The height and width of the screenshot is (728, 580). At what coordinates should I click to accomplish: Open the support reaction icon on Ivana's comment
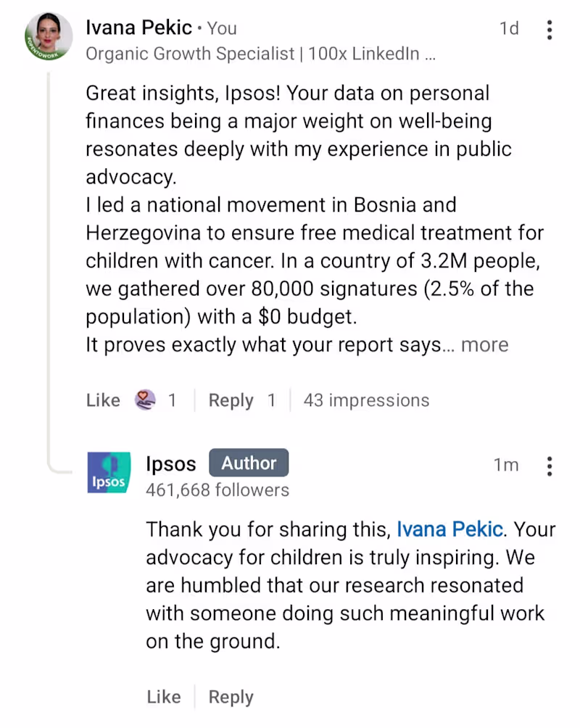(146, 400)
